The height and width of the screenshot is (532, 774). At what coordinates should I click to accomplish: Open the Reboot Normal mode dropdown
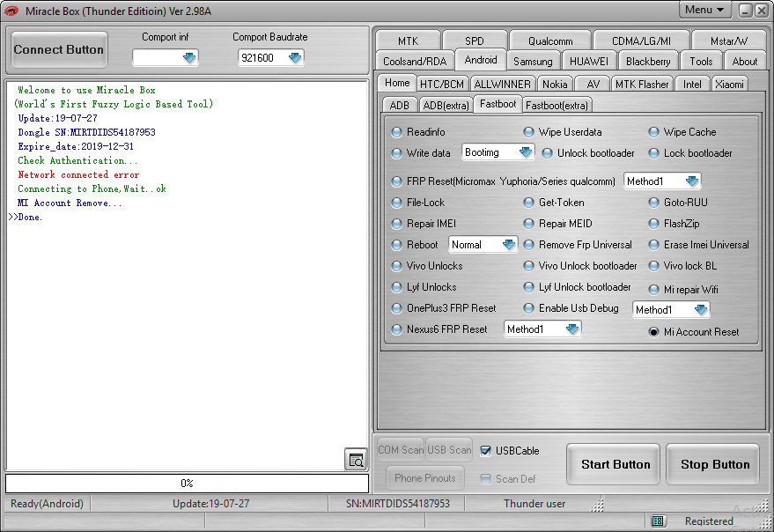click(508, 245)
